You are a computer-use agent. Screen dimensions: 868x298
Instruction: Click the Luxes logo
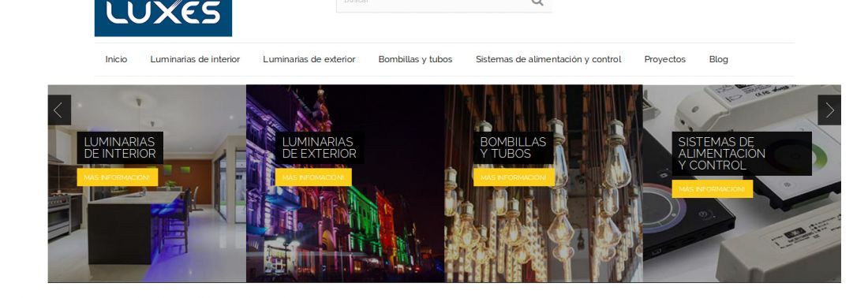pos(163,17)
